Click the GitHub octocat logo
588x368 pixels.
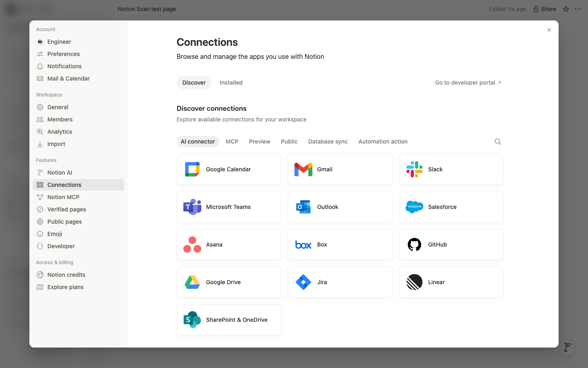pyautogui.click(x=414, y=245)
